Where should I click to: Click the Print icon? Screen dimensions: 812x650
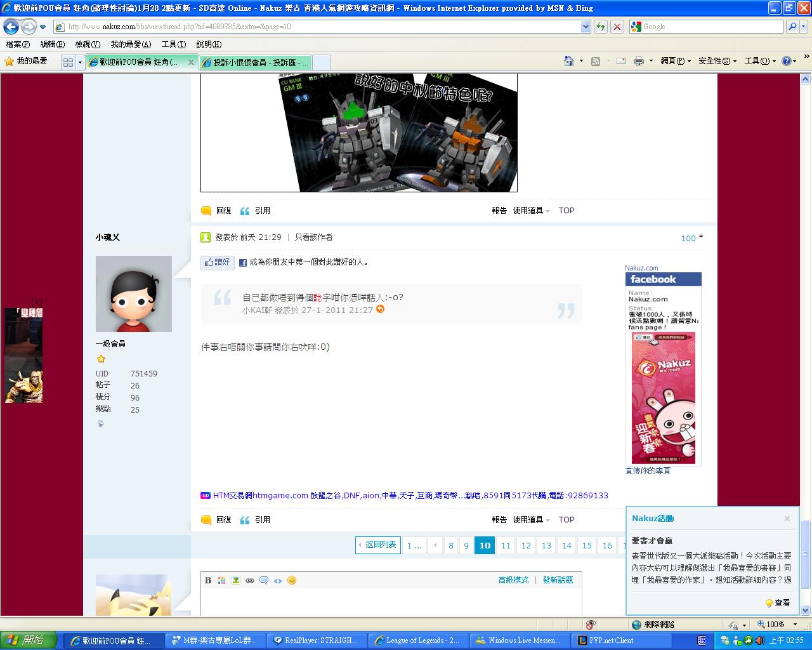(x=639, y=61)
